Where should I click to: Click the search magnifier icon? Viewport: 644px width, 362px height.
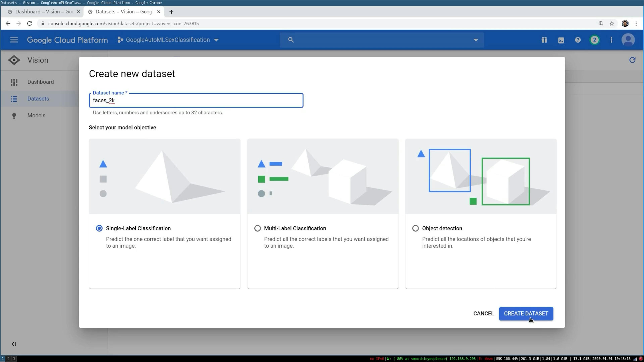pyautogui.click(x=291, y=40)
